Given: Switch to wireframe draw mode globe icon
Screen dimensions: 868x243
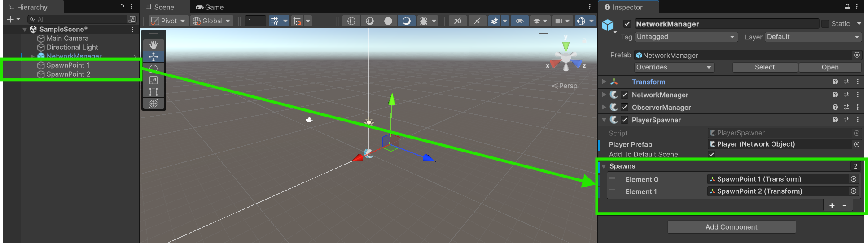Looking at the screenshot, I should pyautogui.click(x=351, y=21).
